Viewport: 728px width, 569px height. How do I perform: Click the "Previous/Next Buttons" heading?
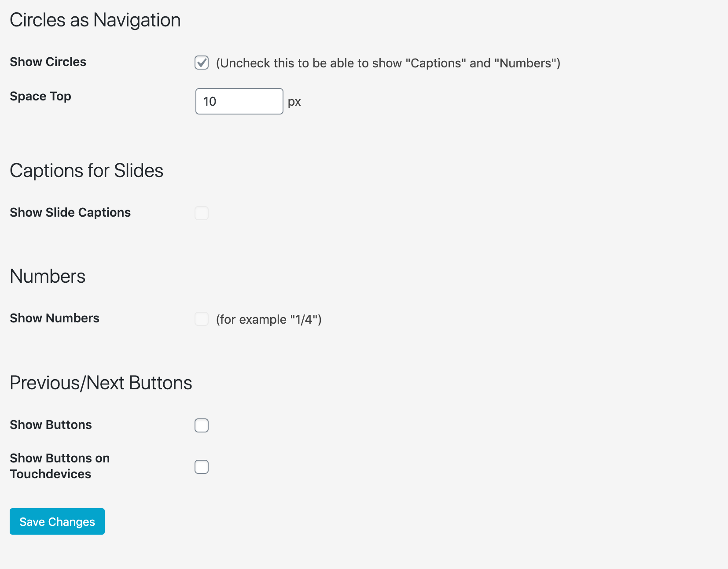click(101, 383)
